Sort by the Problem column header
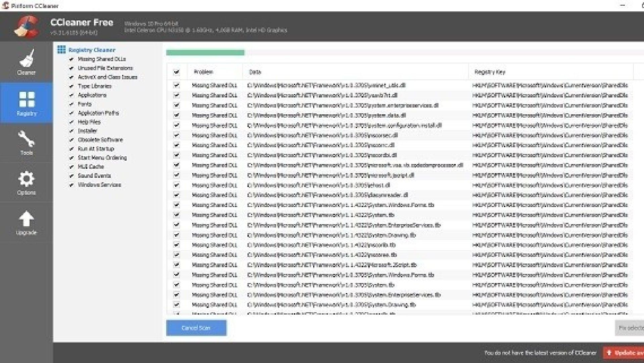644x363 pixels. [x=215, y=72]
